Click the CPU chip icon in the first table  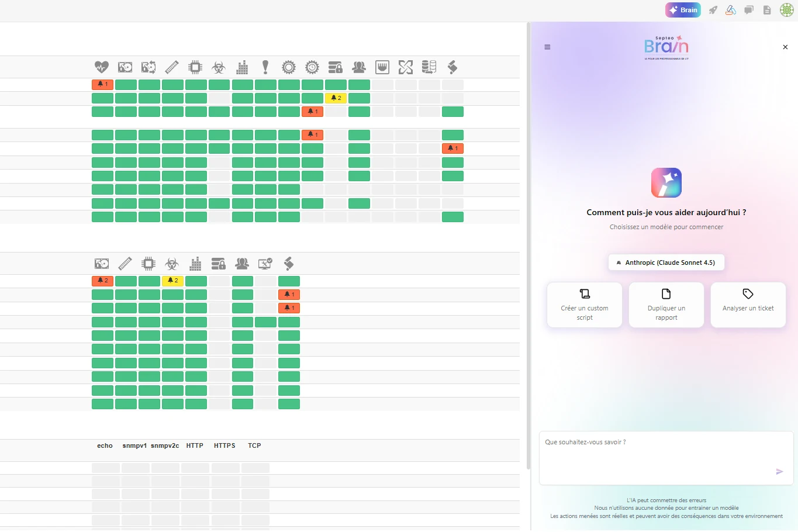coord(195,67)
